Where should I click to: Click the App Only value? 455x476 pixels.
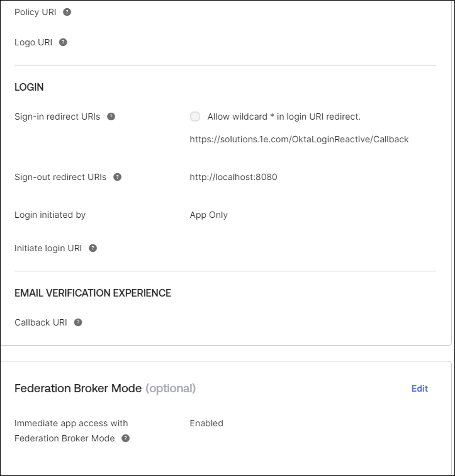point(209,215)
